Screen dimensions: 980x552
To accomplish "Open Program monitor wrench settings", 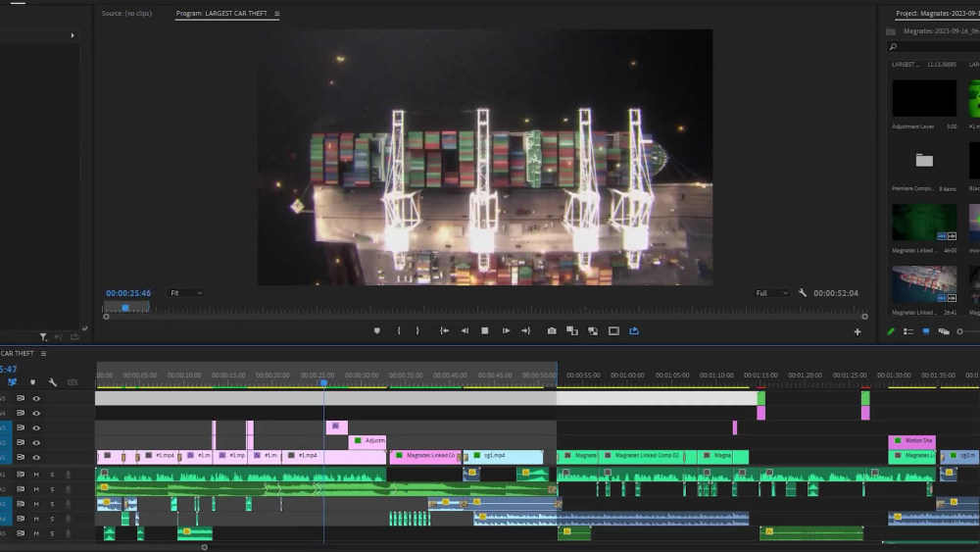I will click(x=803, y=292).
